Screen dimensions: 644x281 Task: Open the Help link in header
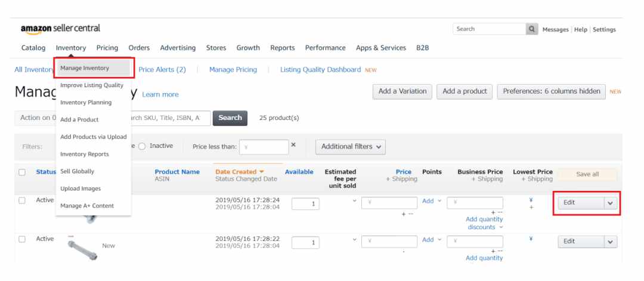coord(581,30)
